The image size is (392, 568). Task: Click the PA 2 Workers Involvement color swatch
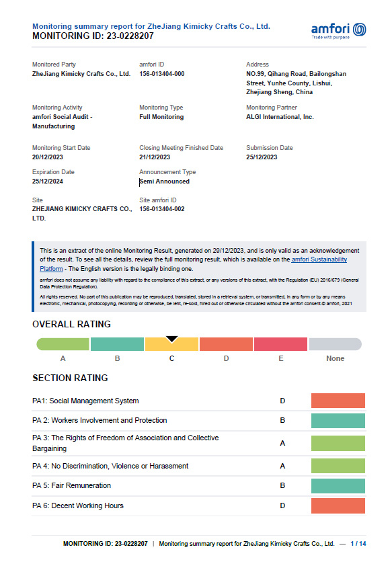pyautogui.click(x=338, y=421)
